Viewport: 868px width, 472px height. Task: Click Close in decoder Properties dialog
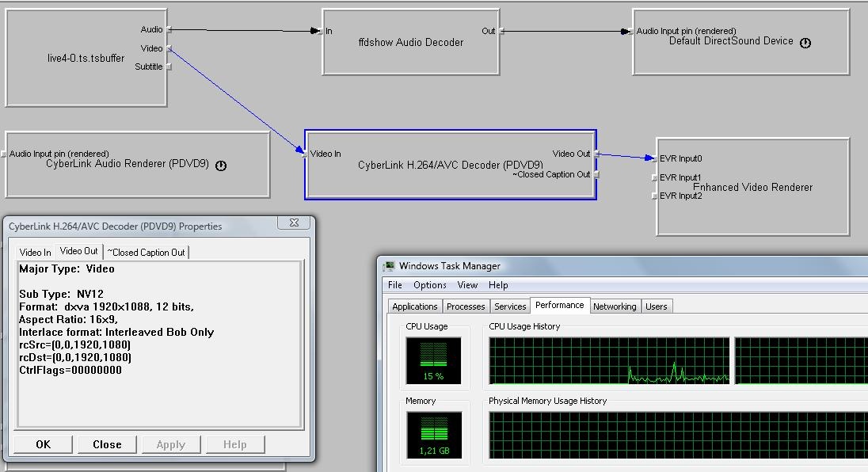click(x=107, y=444)
